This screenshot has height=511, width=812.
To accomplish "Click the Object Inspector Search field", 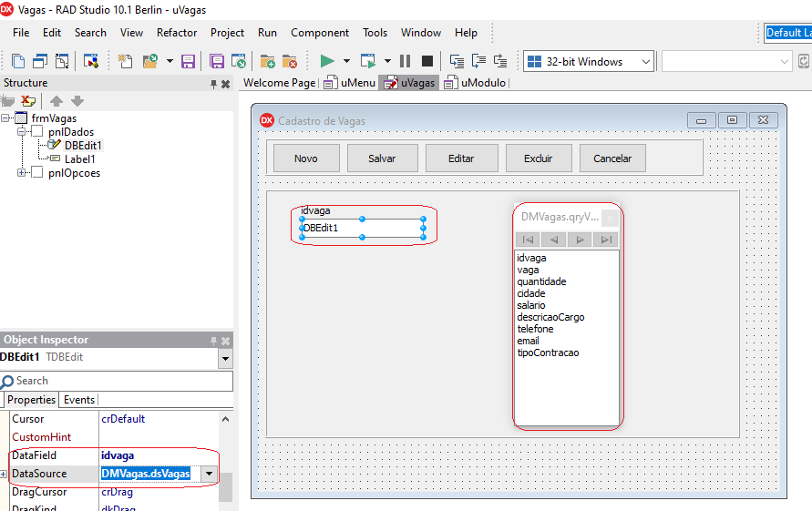I will [x=118, y=381].
